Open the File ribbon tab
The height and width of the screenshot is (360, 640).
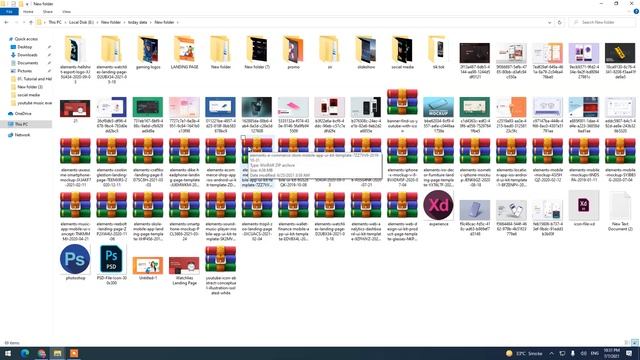pyautogui.click(x=9, y=12)
